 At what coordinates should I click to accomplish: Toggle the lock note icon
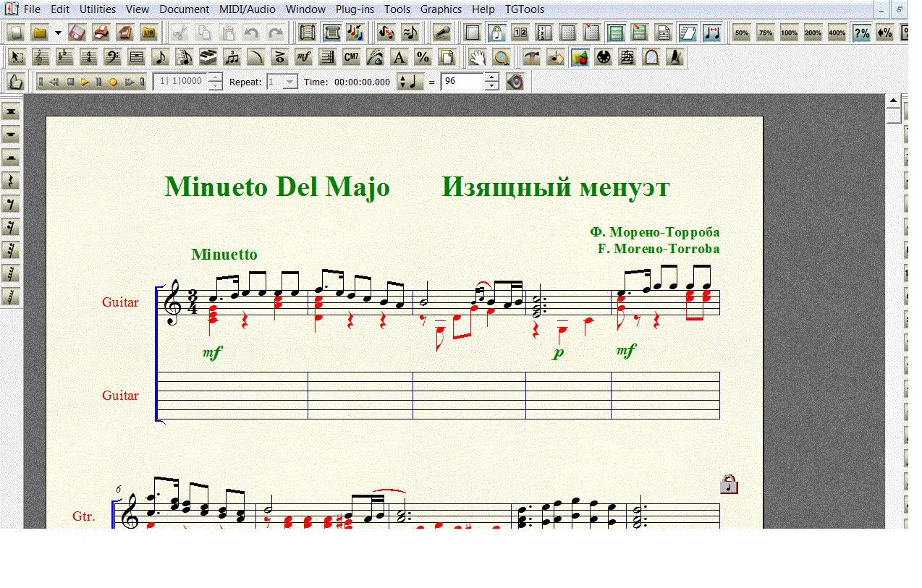tap(496, 33)
